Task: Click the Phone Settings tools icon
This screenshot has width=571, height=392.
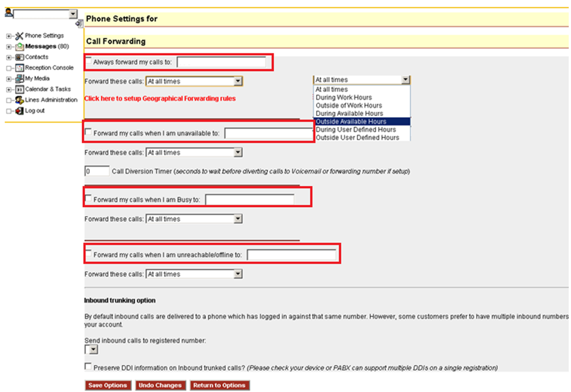Action: point(19,35)
